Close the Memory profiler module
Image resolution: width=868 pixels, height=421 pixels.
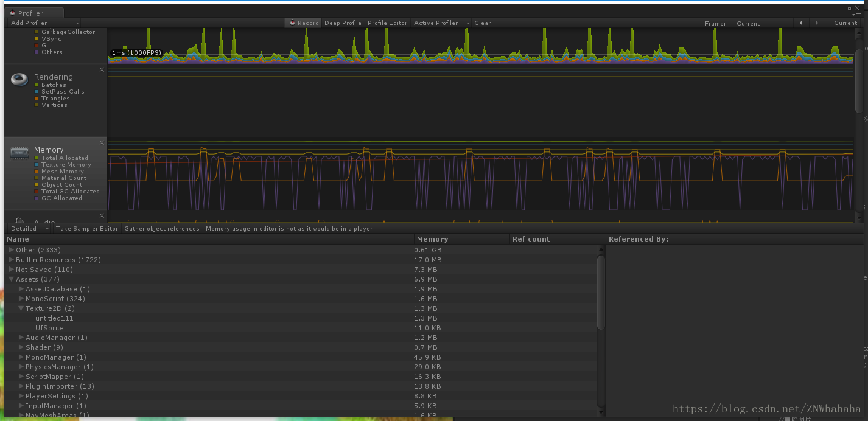coord(102,142)
